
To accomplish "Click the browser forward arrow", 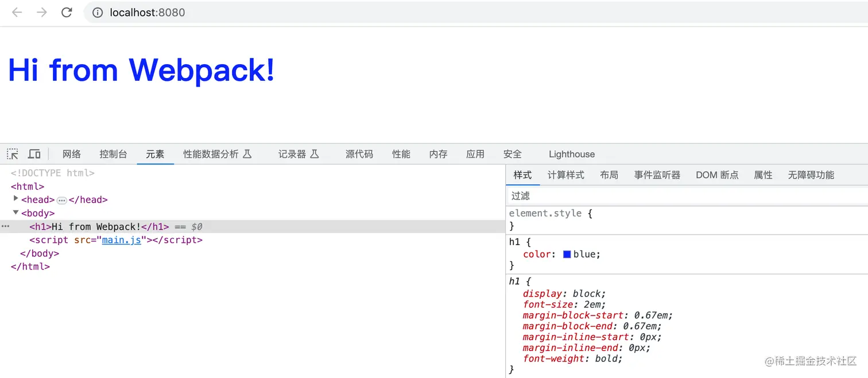I will [42, 12].
